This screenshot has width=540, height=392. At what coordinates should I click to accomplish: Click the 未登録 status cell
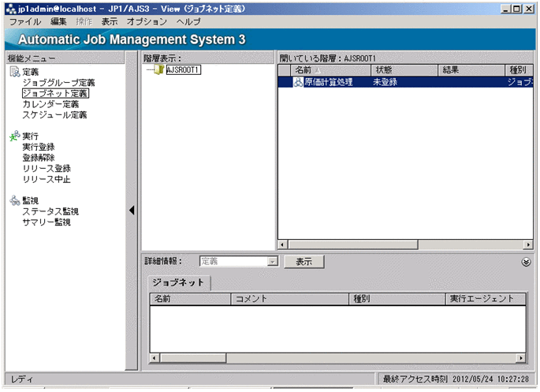[385, 82]
